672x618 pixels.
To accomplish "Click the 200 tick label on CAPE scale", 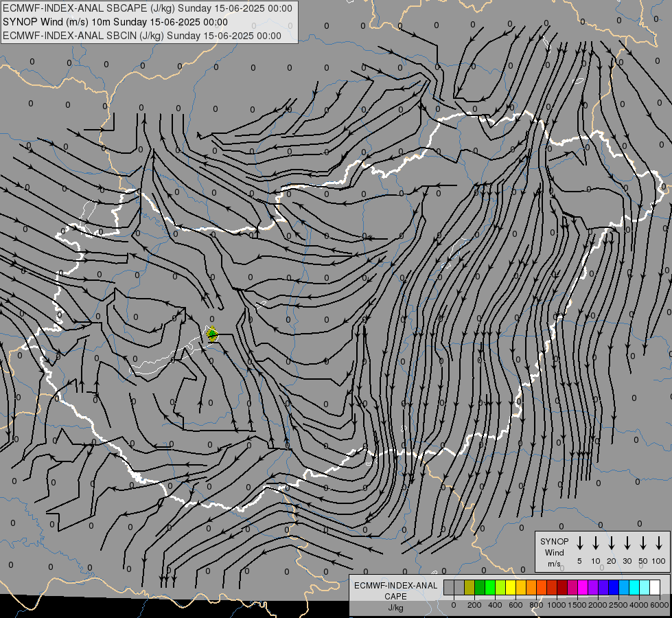I will [x=474, y=605].
